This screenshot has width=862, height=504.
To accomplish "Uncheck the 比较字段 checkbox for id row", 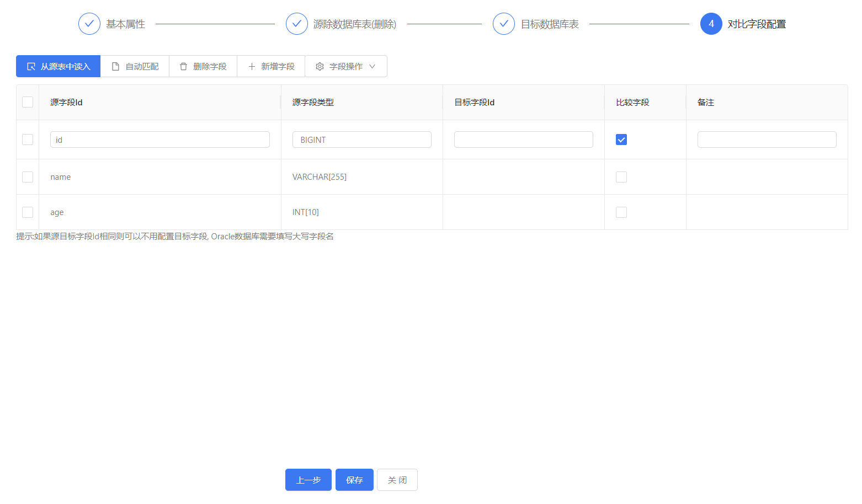I will pyautogui.click(x=621, y=140).
